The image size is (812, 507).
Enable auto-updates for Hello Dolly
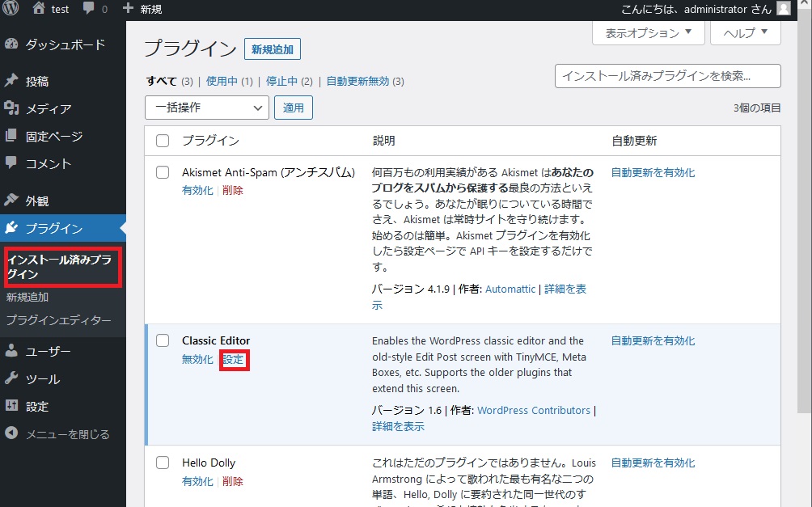(653, 463)
